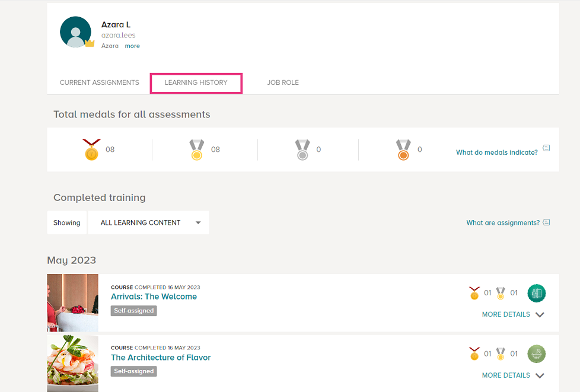
Task: Click the gold medal with grey ribbon in totals
Action: click(x=197, y=149)
